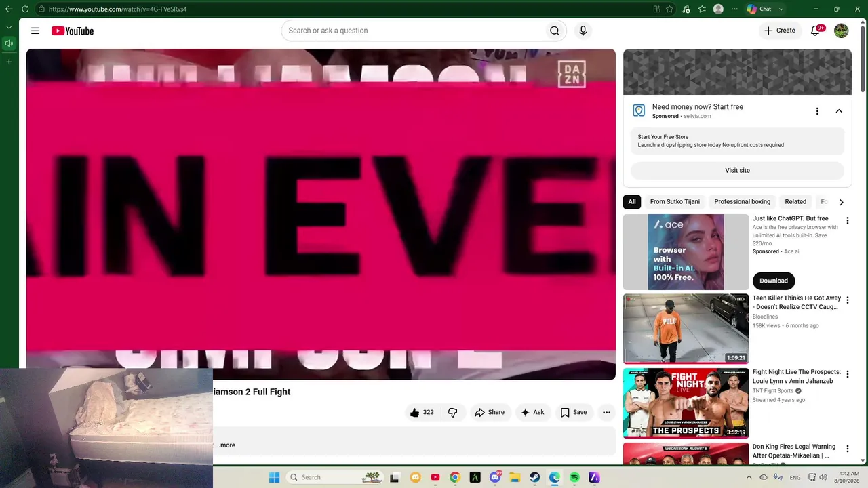Open more actions beside Save

coord(607,412)
